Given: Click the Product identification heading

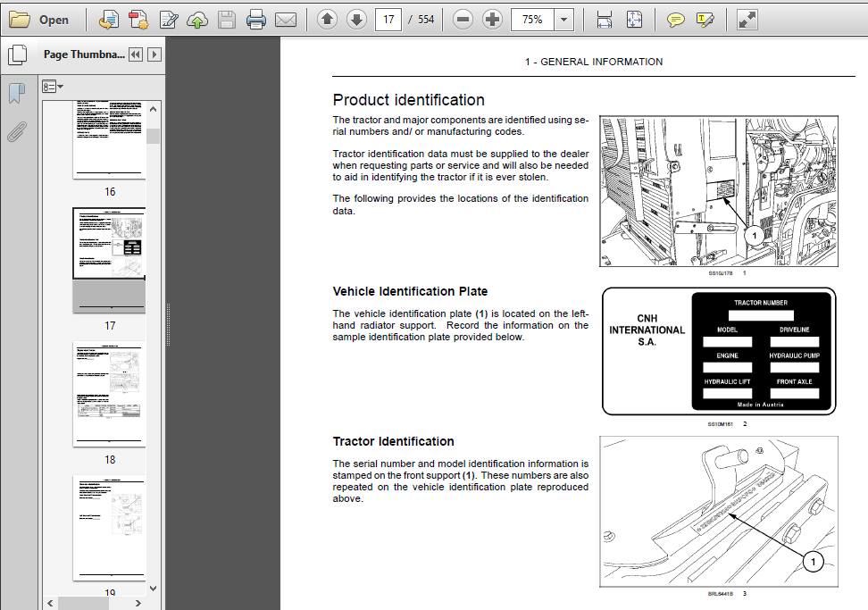Looking at the screenshot, I should point(408,100).
